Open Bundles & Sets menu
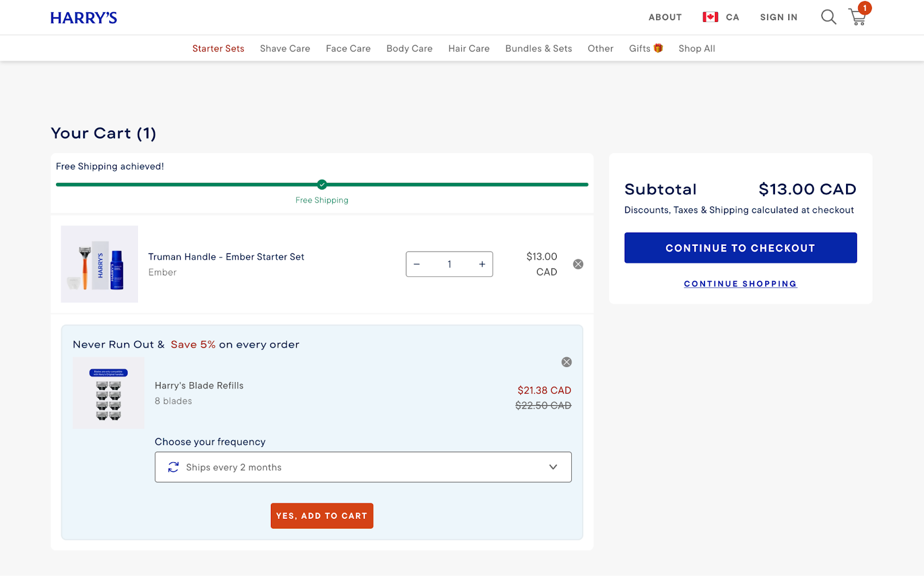 pyautogui.click(x=539, y=48)
